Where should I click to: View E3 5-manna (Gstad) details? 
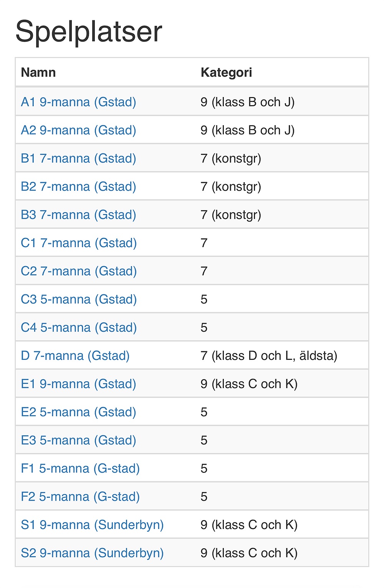point(78,440)
